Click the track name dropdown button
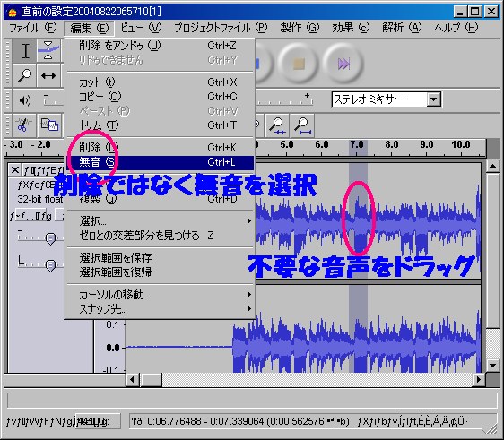This screenshot has width=504, height=440. point(43,170)
